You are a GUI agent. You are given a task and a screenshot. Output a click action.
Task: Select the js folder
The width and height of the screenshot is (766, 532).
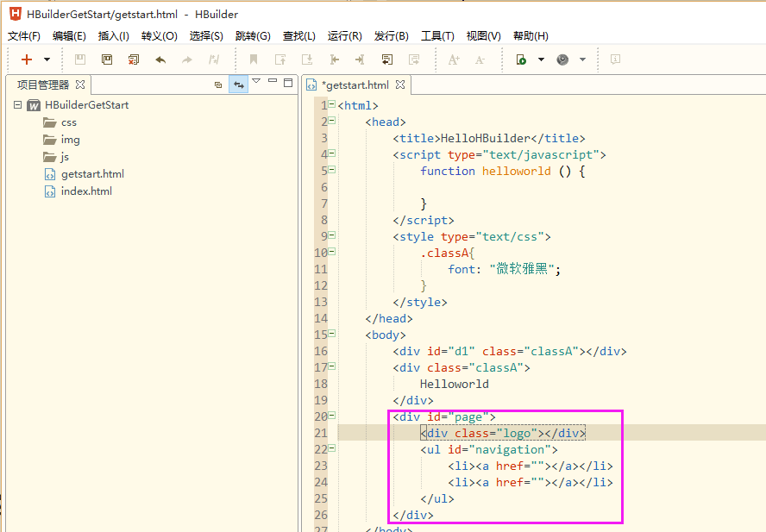[x=65, y=157]
